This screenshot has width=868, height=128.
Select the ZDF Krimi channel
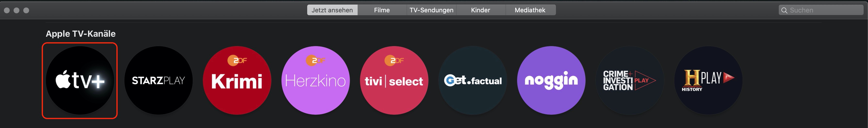click(237, 81)
